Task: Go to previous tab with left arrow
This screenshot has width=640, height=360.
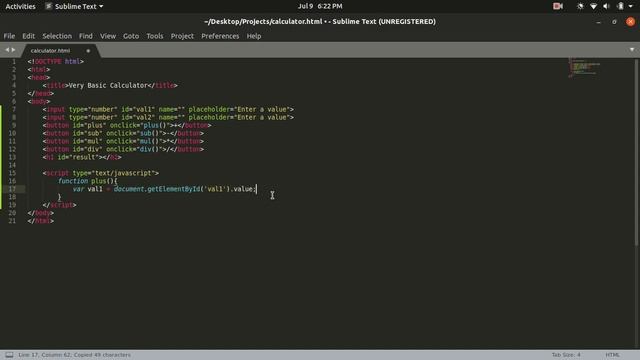Action: pyautogui.click(x=7, y=50)
